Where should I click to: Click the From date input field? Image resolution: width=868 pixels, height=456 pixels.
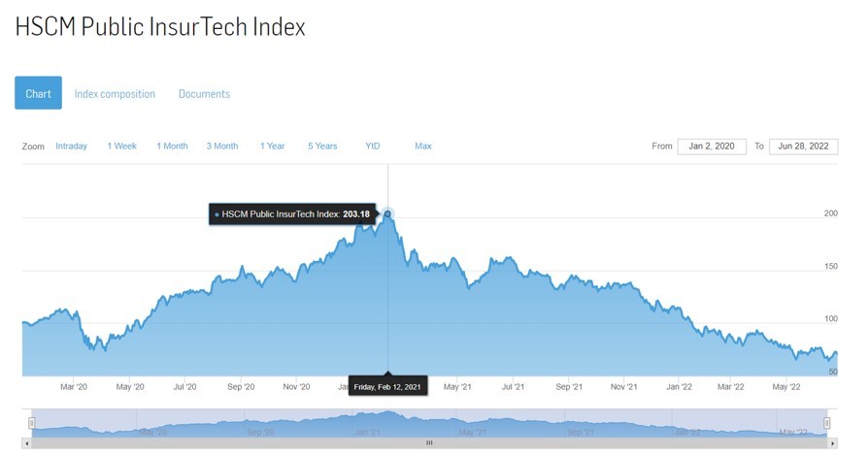click(712, 147)
